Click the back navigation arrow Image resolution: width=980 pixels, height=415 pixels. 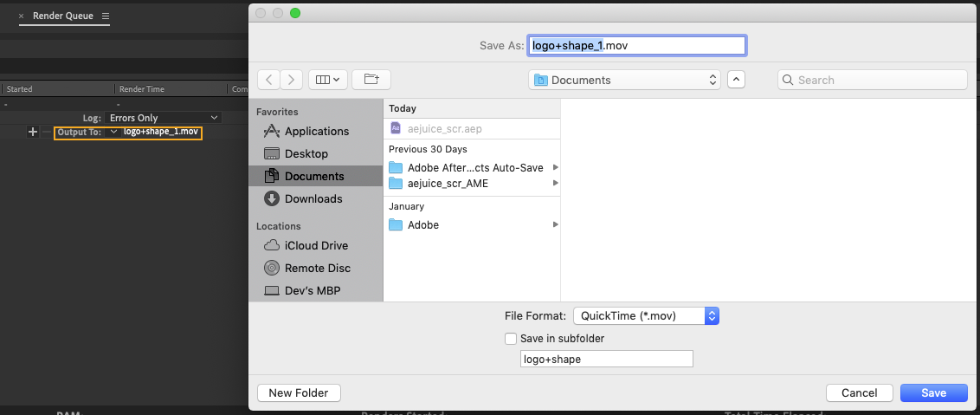click(269, 80)
